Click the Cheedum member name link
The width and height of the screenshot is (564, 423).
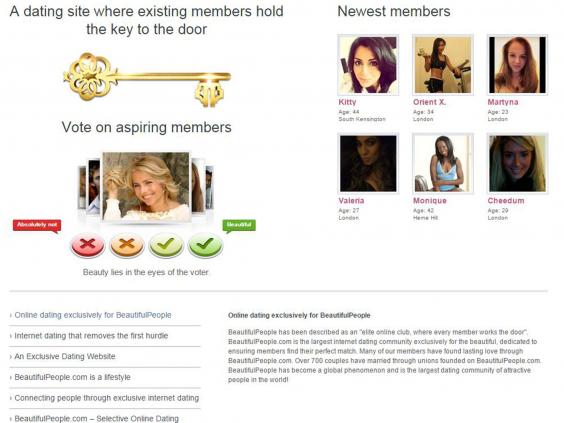coord(506,201)
